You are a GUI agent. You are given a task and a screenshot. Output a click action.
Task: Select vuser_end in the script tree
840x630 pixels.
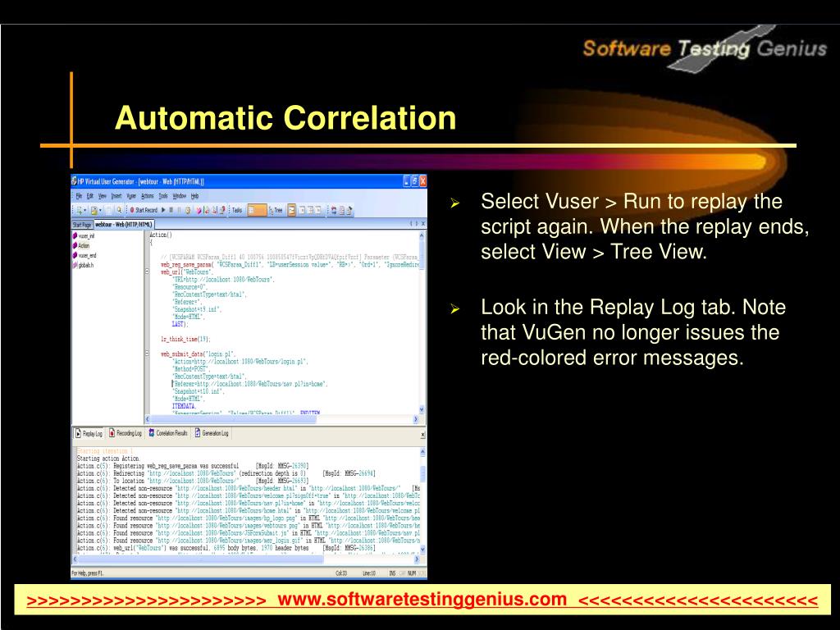(x=84, y=256)
